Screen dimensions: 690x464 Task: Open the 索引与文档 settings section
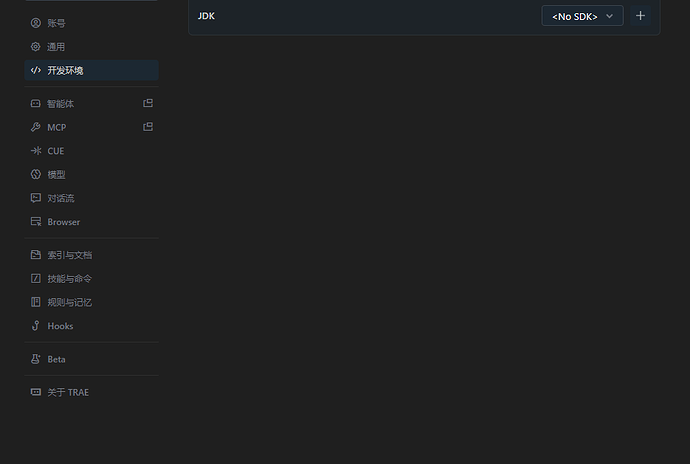[92, 255]
